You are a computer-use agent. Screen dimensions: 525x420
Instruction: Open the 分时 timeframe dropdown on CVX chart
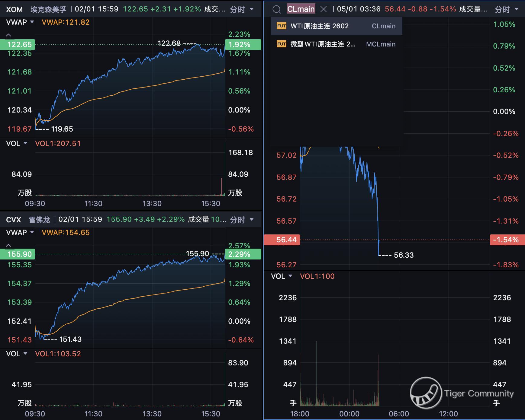[242, 220]
